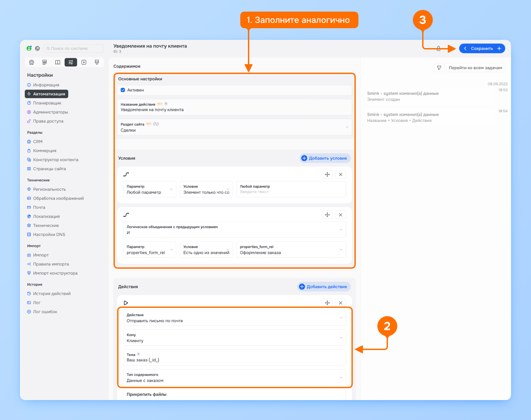Delete the second condition with X

point(341,215)
